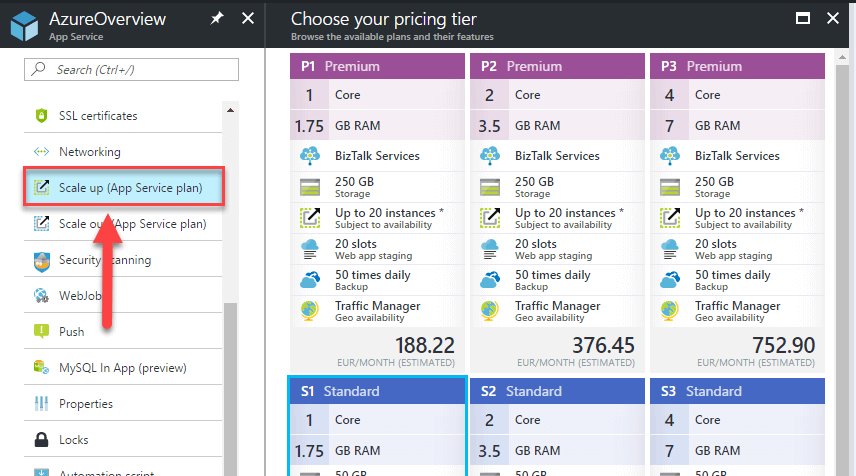Screen dimensions: 856x476
Task: Click BizTalk Services icon in P1 card
Action: click(310, 156)
